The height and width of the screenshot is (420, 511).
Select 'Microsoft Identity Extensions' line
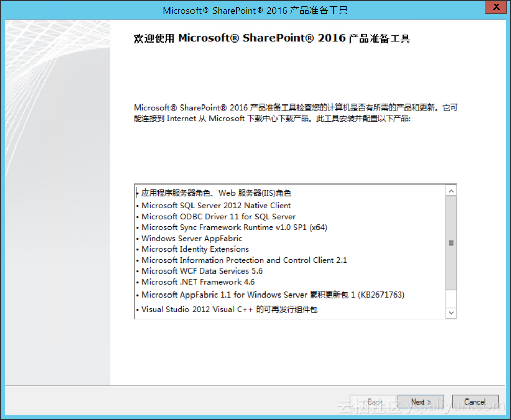[x=193, y=249]
